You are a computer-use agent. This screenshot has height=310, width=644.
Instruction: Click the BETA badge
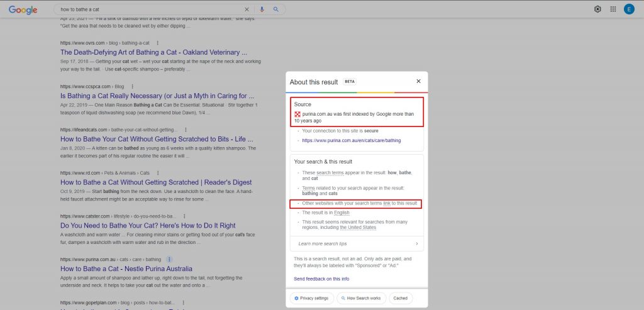tap(350, 82)
